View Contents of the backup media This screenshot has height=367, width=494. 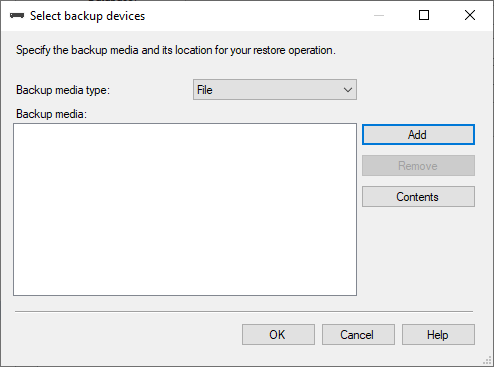tap(418, 197)
